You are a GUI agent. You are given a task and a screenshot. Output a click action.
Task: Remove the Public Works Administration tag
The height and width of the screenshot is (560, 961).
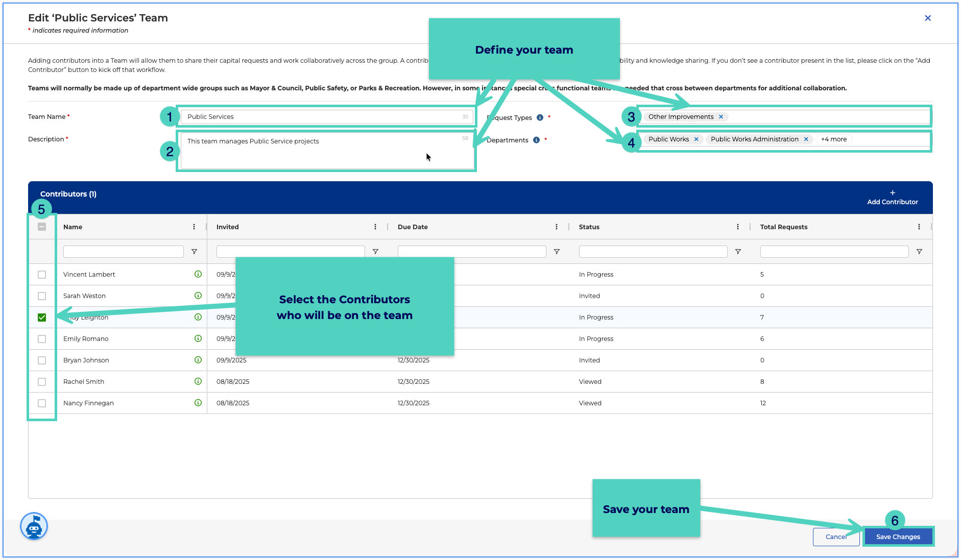806,139
